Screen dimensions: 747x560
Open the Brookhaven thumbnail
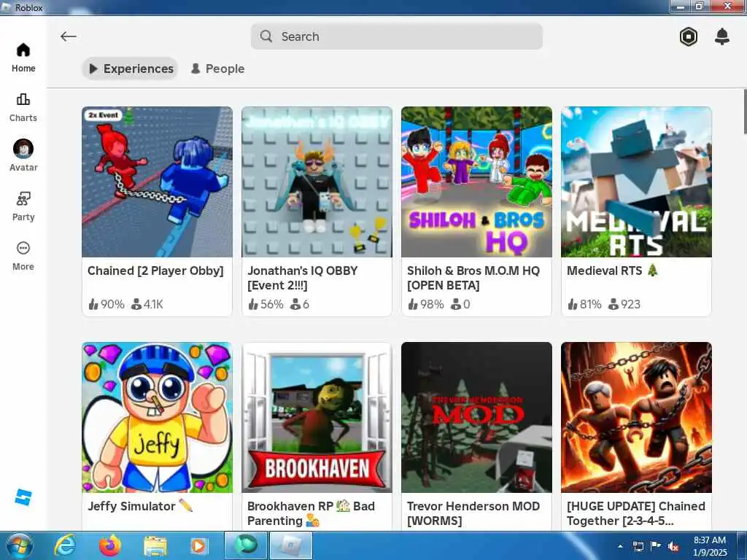click(x=317, y=417)
